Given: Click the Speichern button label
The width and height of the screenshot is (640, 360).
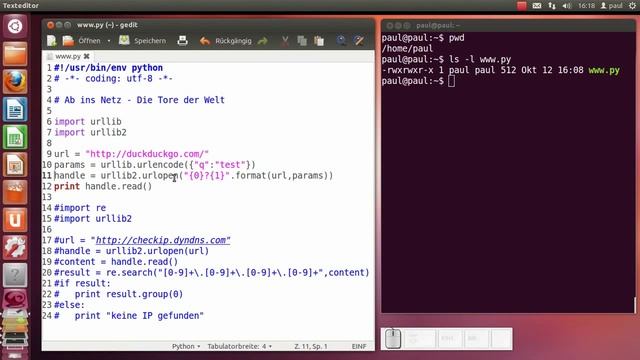Looking at the screenshot, I should pyautogui.click(x=150, y=41).
